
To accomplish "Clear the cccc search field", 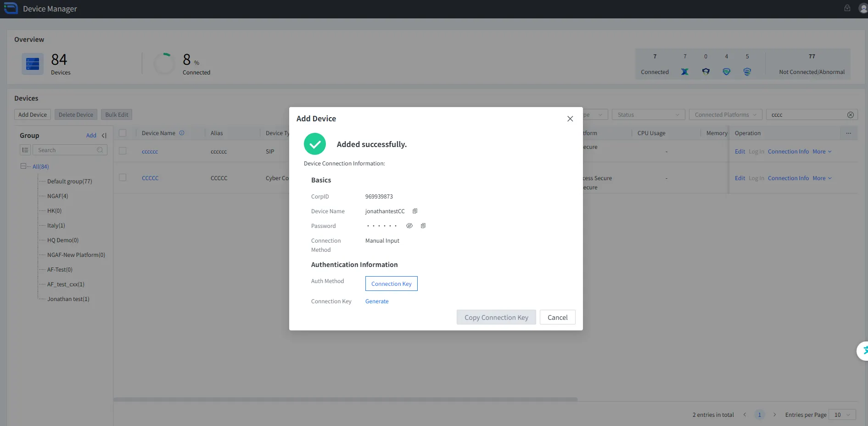I will coord(850,115).
